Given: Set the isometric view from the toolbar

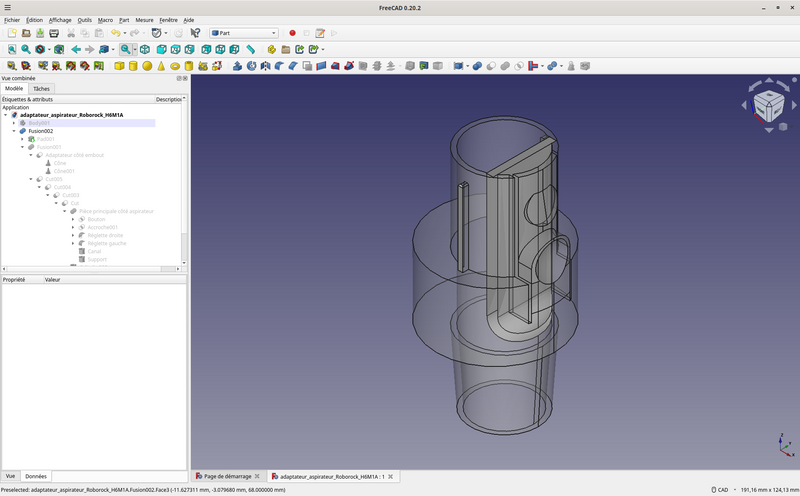Looking at the screenshot, I should (146, 49).
